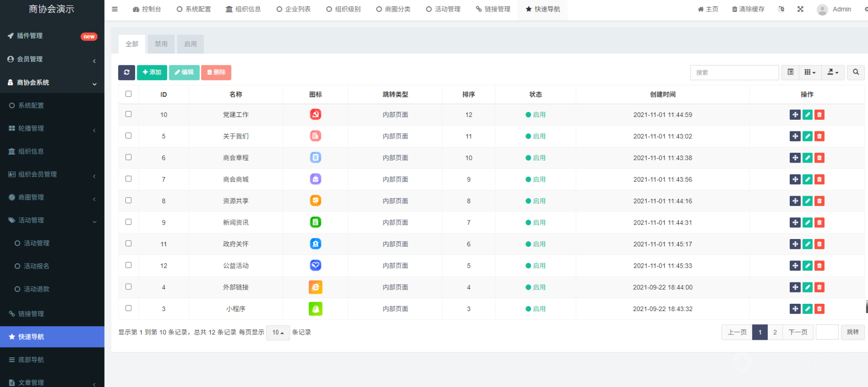Collapse the 商协会系统 sidebar menu
The height and width of the screenshot is (387, 868).
[x=52, y=83]
